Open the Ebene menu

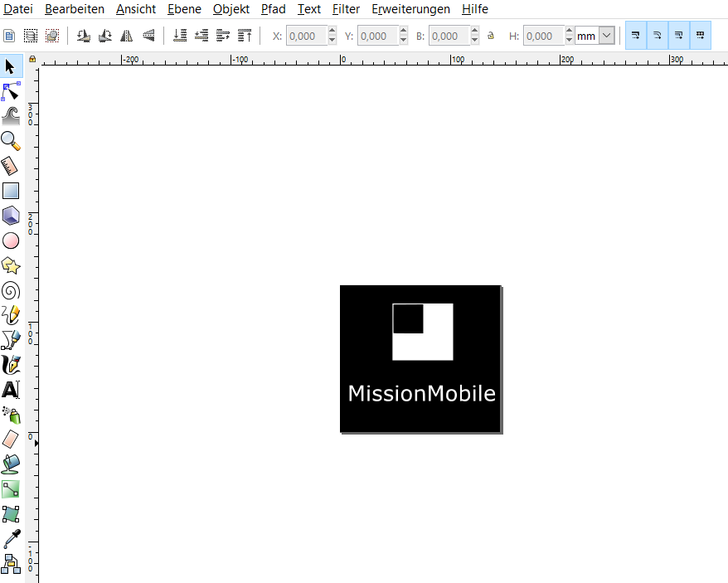tap(184, 9)
